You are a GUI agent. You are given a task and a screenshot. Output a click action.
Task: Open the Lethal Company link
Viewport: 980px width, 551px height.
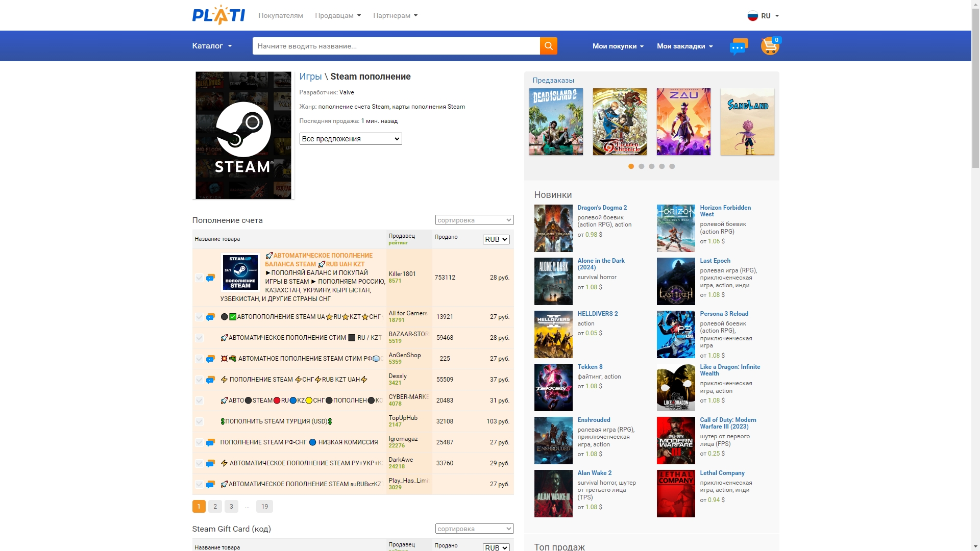pyautogui.click(x=722, y=473)
